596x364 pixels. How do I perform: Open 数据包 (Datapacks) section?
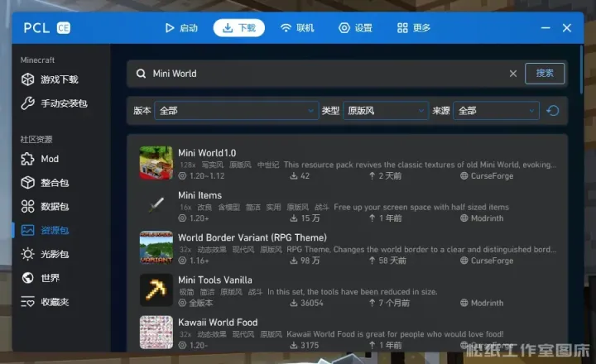[46, 206]
